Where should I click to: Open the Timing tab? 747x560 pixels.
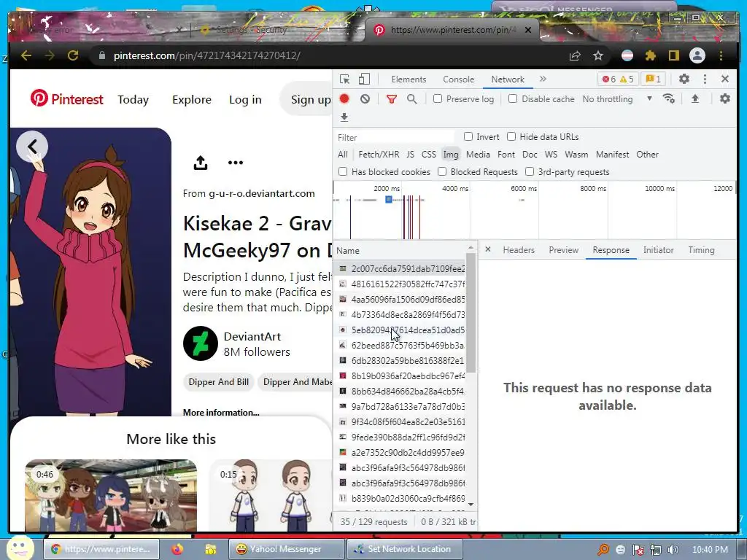pos(701,250)
